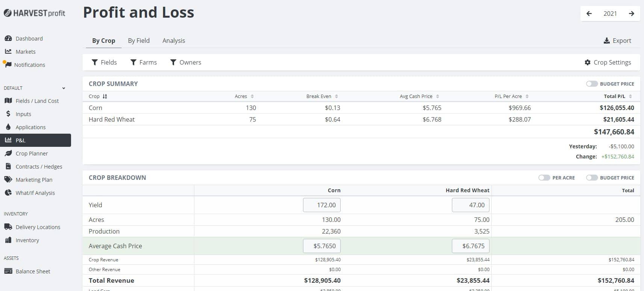Open Markets via its chart icon

[8, 52]
